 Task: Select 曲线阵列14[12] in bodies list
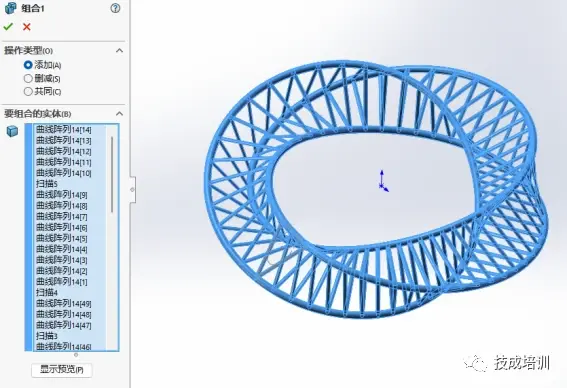pyautogui.click(x=64, y=151)
